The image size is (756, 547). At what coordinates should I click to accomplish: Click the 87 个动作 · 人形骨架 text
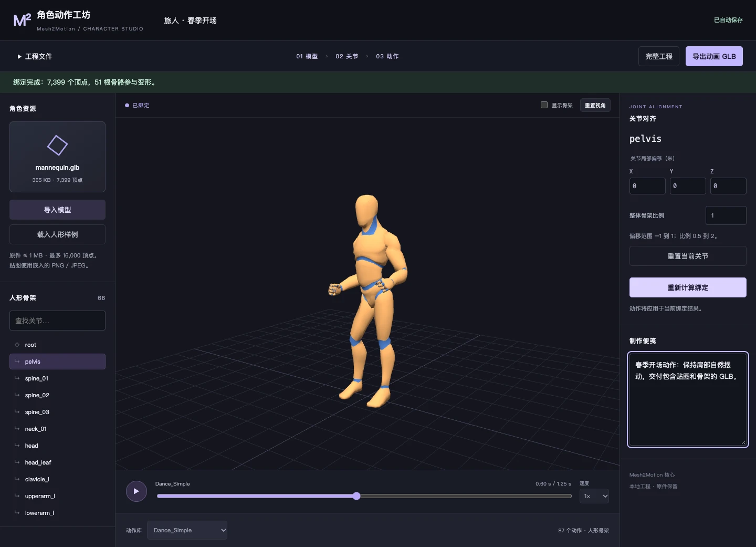(583, 530)
